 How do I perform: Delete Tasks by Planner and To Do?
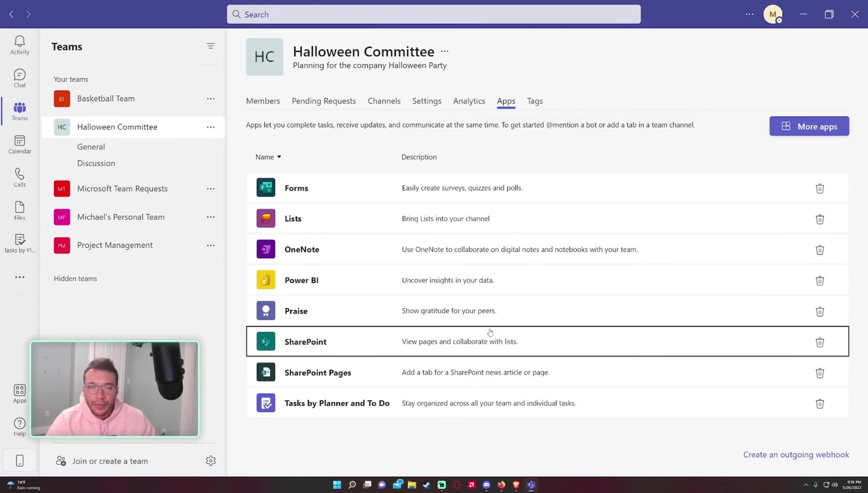tap(820, 404)
